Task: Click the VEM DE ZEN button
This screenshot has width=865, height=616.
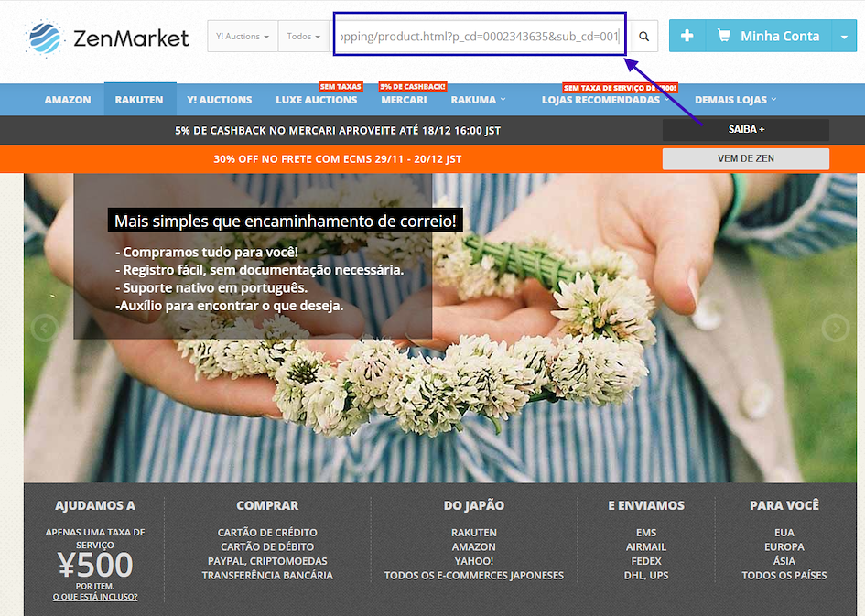Action: click(x=746, y=159)
